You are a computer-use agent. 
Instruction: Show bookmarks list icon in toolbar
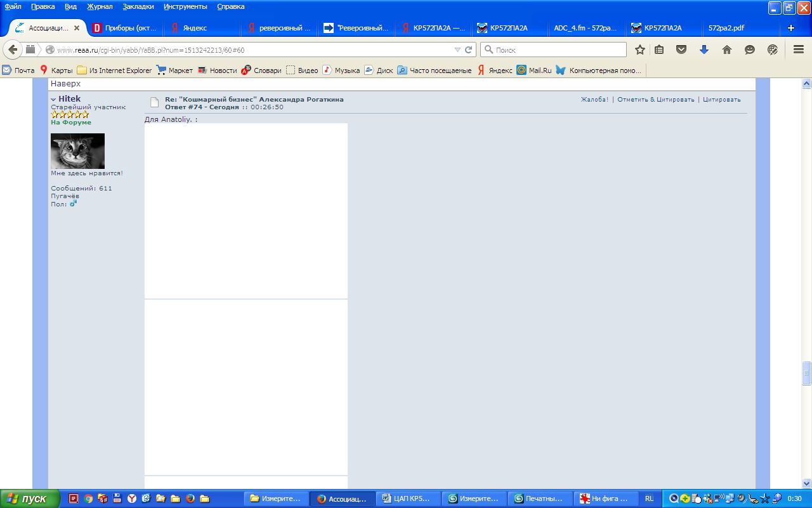coord(659,50)
